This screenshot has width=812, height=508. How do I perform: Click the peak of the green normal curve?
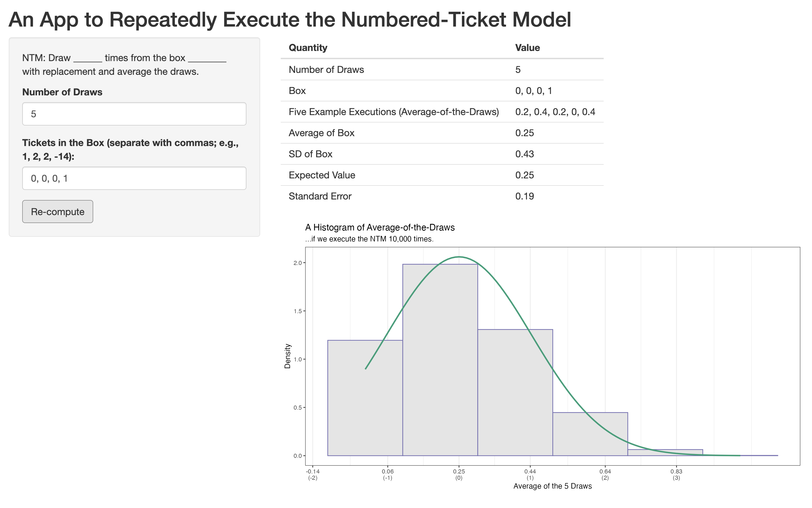click(459, 257)
